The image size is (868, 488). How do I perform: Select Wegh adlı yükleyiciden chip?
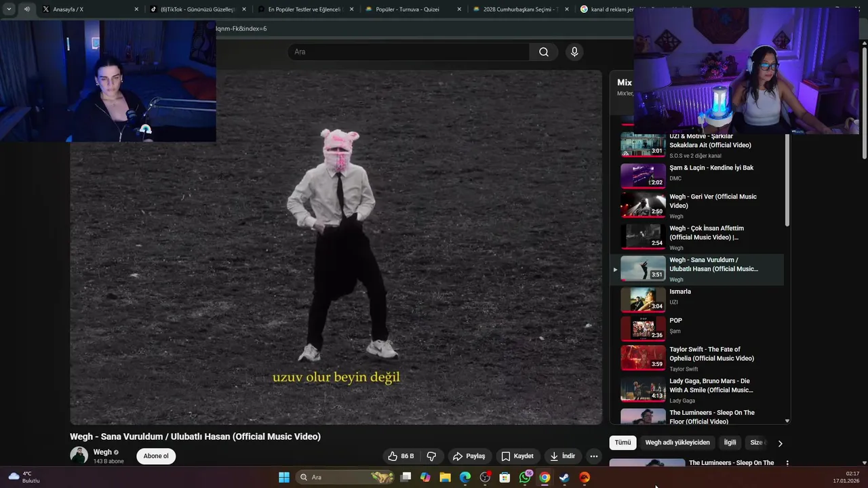point(677,443)
